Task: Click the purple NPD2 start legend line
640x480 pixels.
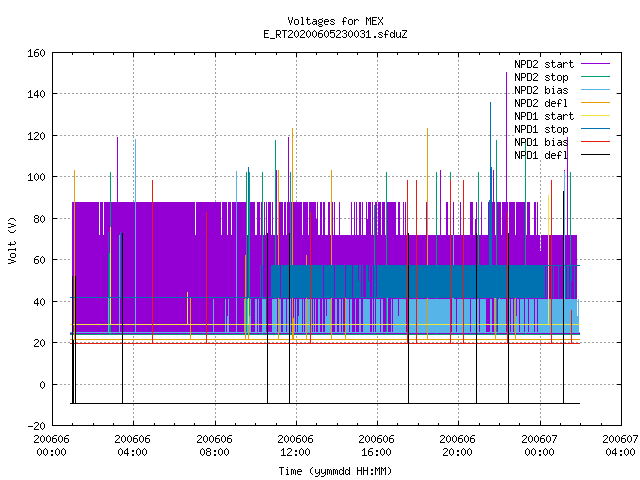Action: 595,64
